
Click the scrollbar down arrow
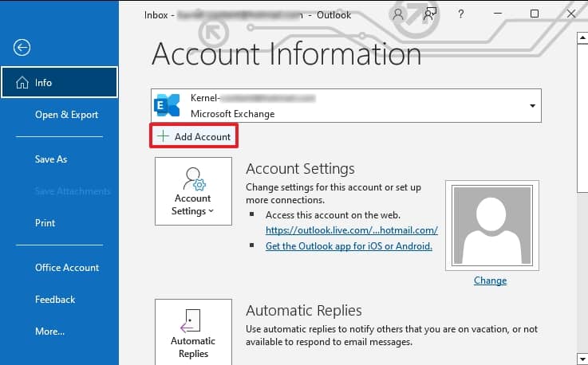click(582, 358)
